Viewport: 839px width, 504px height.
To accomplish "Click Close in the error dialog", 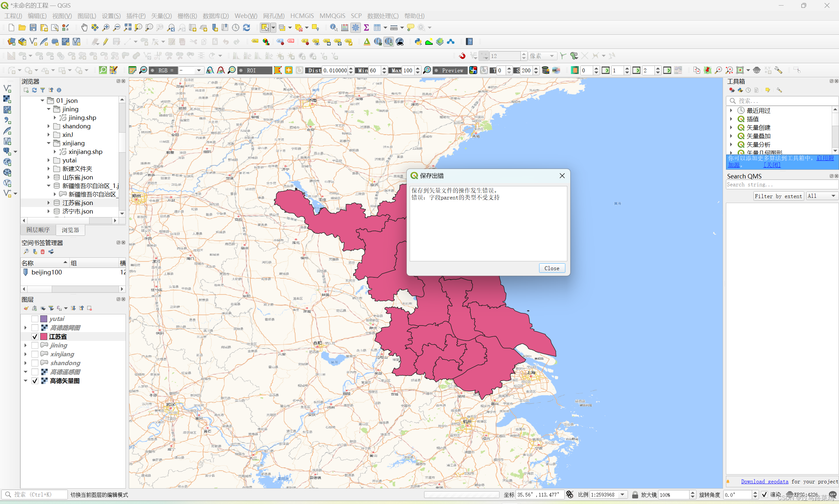I will coord(552,268).
